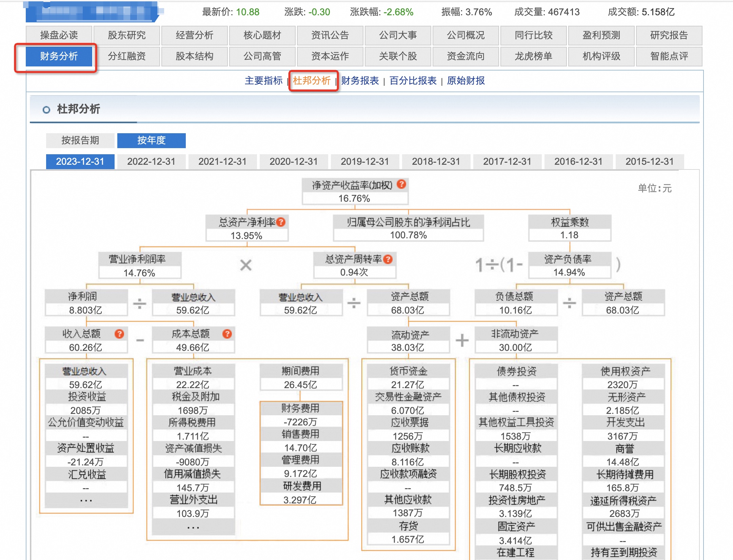Open the 龙虎榜单 tab
The height and width of the screenshot is (560, 733).
(534, 56)
